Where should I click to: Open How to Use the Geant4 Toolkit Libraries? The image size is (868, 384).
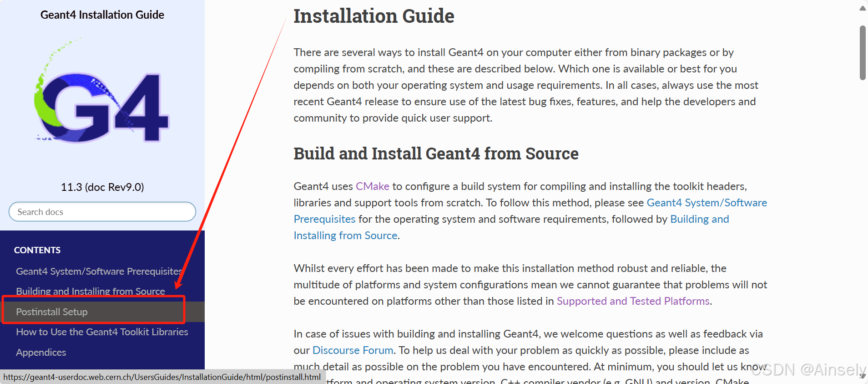click(102, 332)
